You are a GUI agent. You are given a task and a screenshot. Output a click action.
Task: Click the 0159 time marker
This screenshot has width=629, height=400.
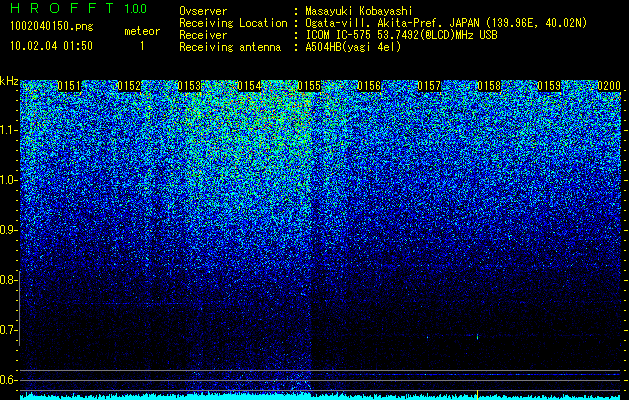(549, 86)
